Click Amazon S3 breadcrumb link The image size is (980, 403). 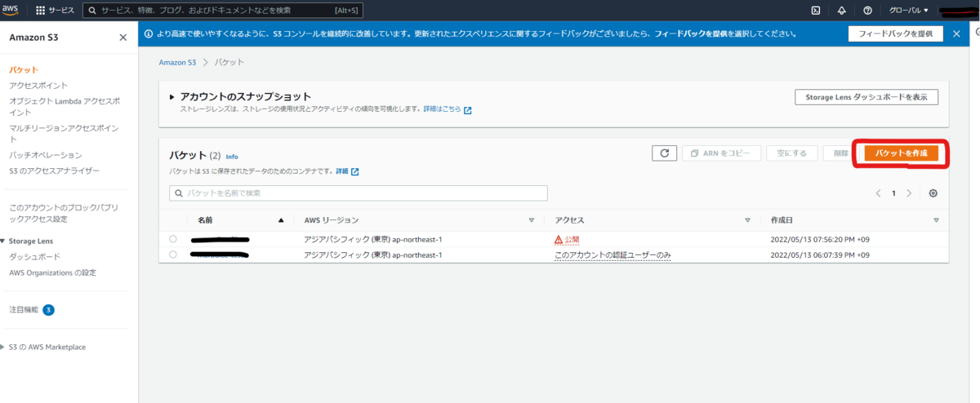[x=177, y=62]
